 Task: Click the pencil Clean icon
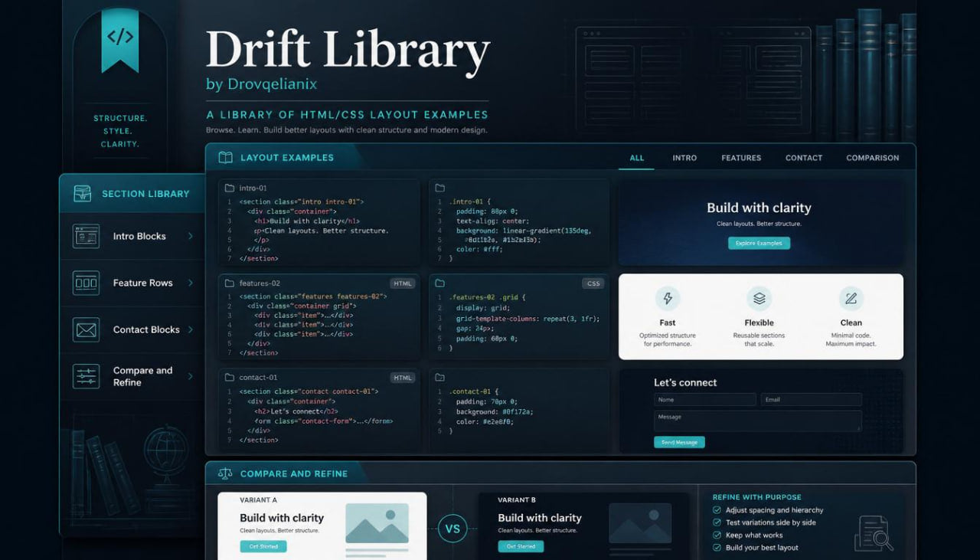[x=851, y=298]
